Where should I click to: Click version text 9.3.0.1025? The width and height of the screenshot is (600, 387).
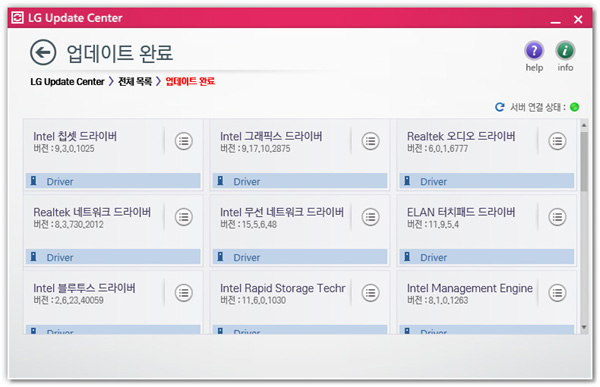(x=75, y=149)
